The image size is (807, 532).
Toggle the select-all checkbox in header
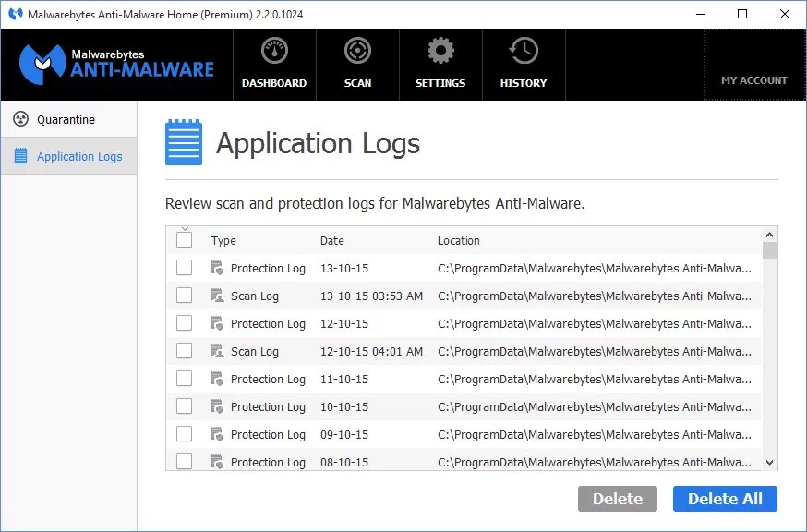click(x=185, y=240)
